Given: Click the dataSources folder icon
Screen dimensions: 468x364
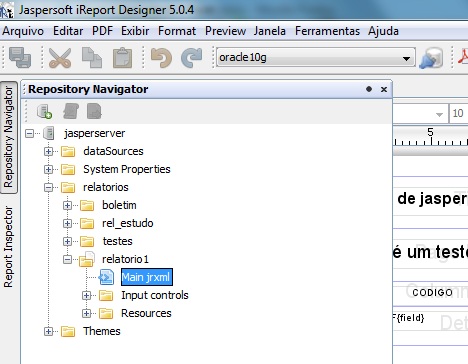Looking at the screenshot, I should click(x=68, y=151).
